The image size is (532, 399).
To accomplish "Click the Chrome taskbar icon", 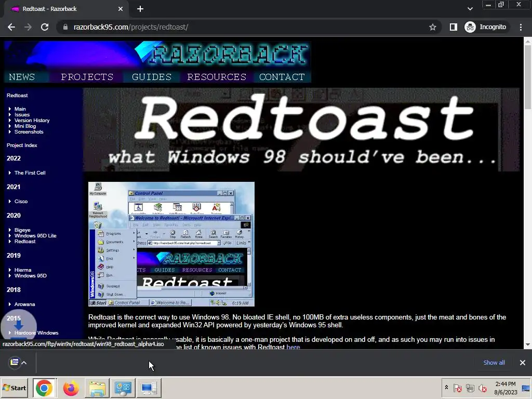I will tap(44, 388).
